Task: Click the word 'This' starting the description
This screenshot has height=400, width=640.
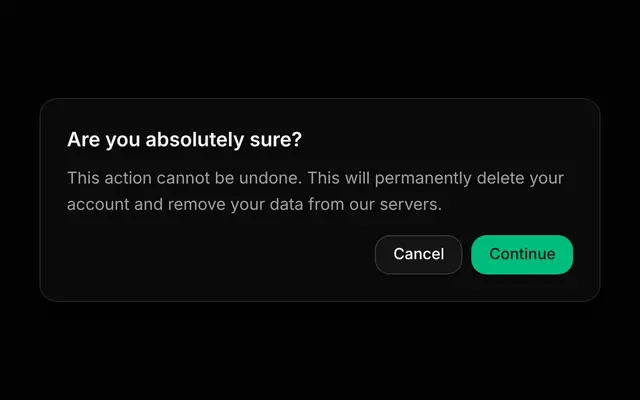Action: coord(83,178)
